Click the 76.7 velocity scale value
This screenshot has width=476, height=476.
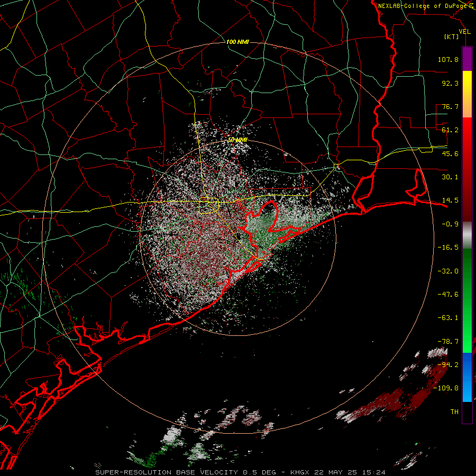pyautogui.click(x=450, y=106)
